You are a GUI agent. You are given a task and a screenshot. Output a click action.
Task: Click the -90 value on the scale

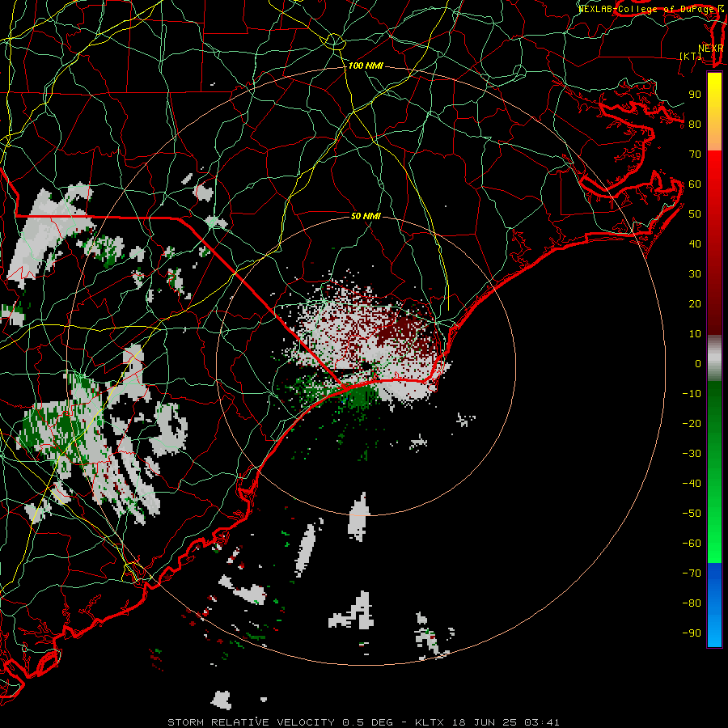tap(692, 633)
